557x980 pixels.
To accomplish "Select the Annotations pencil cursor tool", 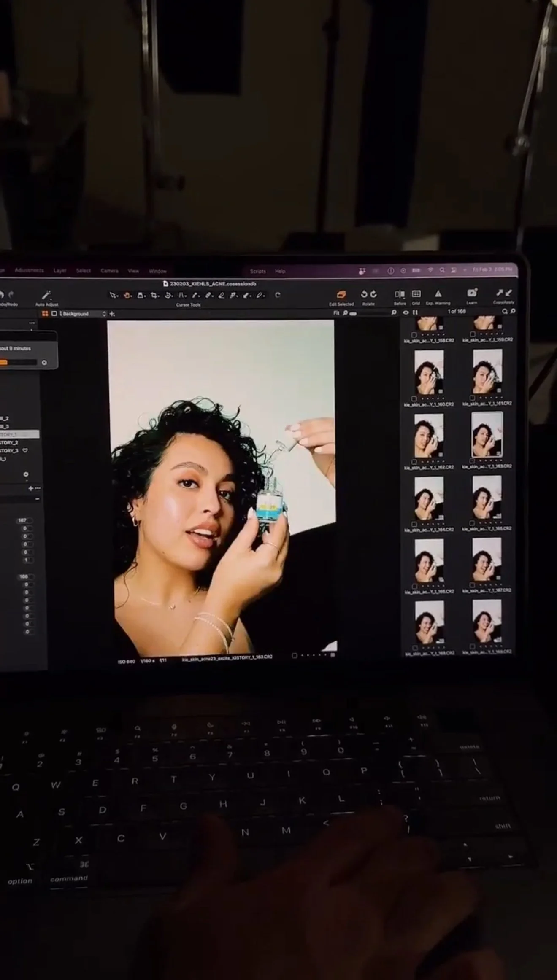I will coord(261,295).
